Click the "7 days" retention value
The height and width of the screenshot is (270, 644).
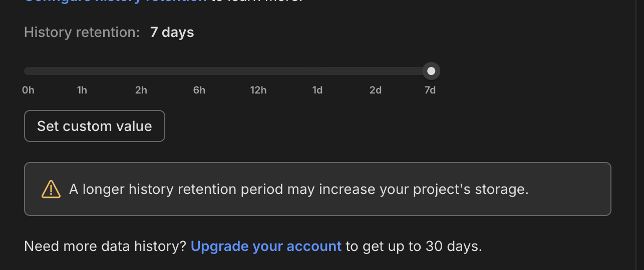click(172, 32)
